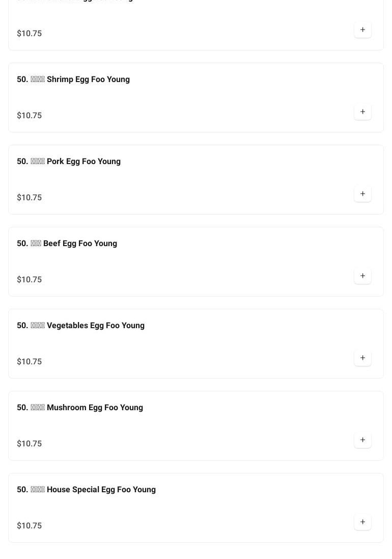Open Beef Egg Foo Young item details

click(x=67, y=244)
